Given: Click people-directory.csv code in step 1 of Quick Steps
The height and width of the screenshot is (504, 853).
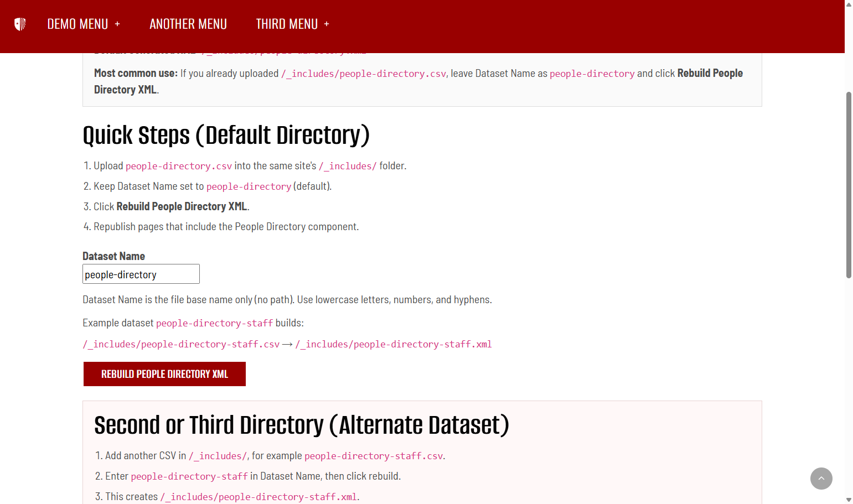Looking at the screenshot, I should point(179,166).
